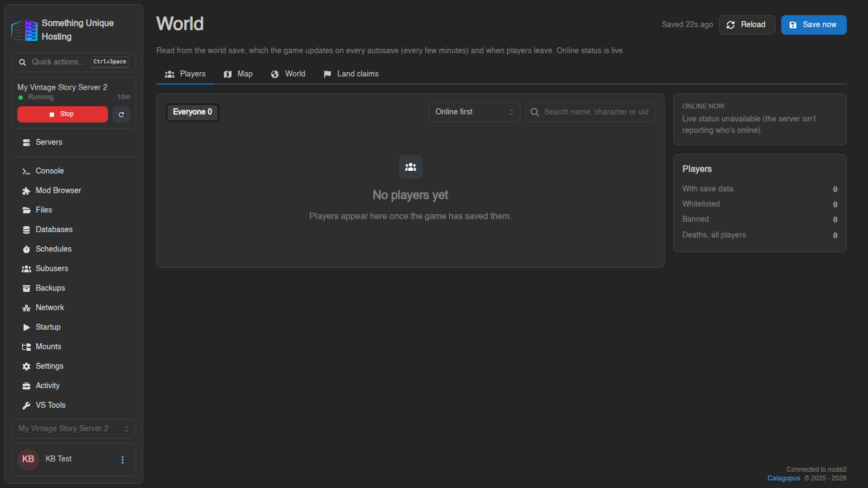Open the Mod Browser page
The height and width of the screenshot is (488, 868).
tap(74, 190)
